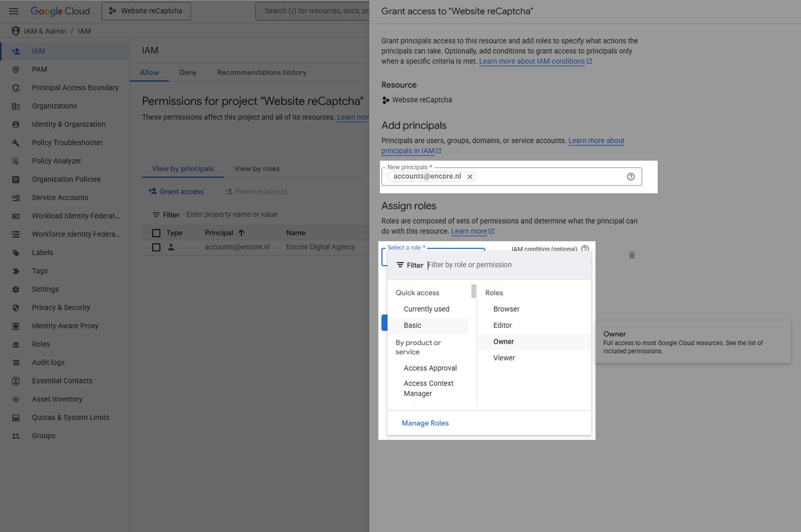Check the accounts@encore.nl row checkbox
This screenshot has height=532, width=801.
coord(156,247)
